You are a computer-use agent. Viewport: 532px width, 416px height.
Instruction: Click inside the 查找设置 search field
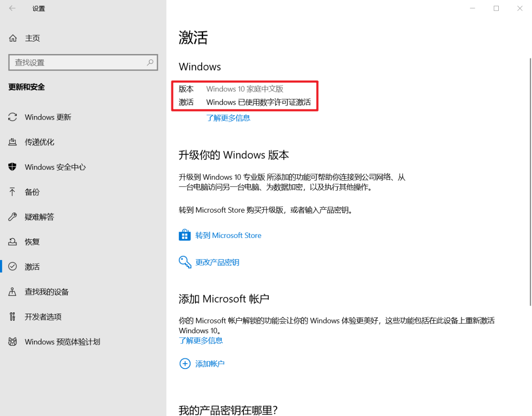(83, 62)
